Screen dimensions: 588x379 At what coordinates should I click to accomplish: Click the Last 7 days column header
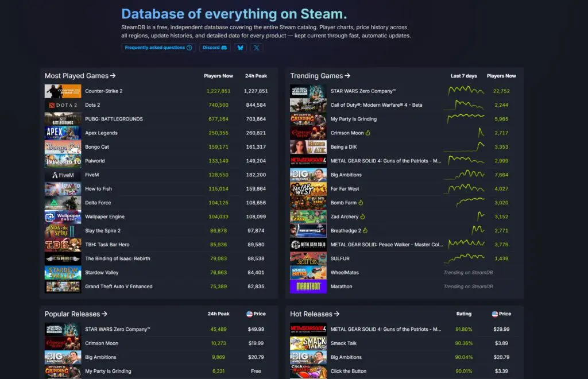click(x=463, y=76)
